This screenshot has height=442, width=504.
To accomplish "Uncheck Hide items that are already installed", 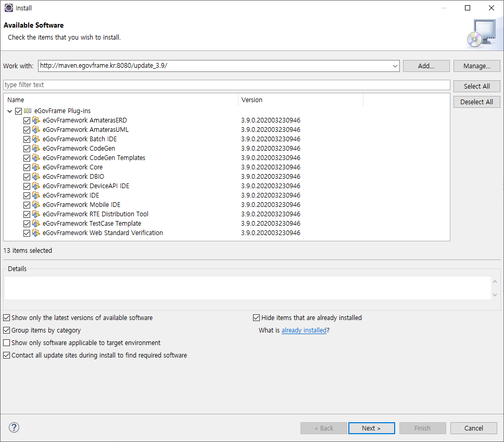I will (257, 318).
